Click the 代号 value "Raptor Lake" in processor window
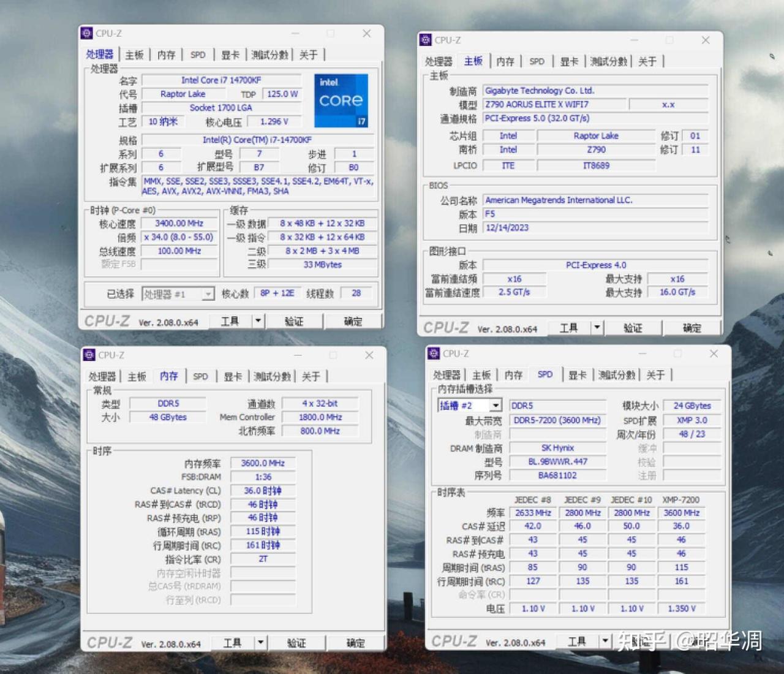 tap(183, 94)
